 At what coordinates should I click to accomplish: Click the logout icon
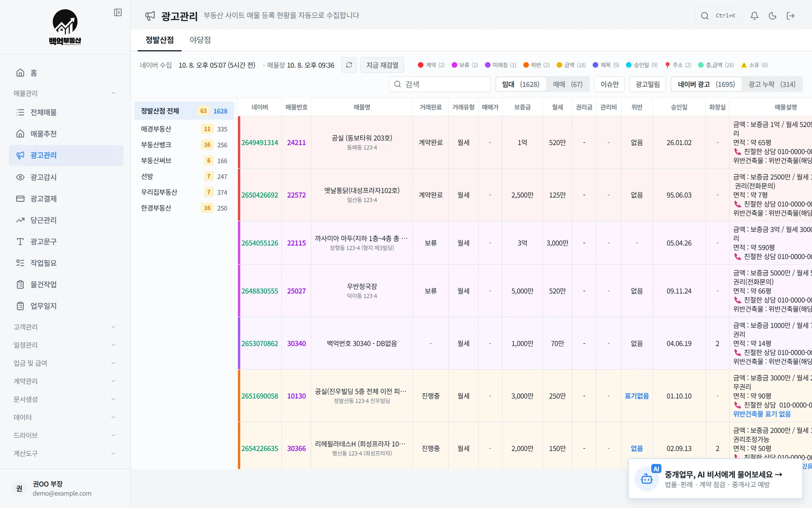(790, 16)
